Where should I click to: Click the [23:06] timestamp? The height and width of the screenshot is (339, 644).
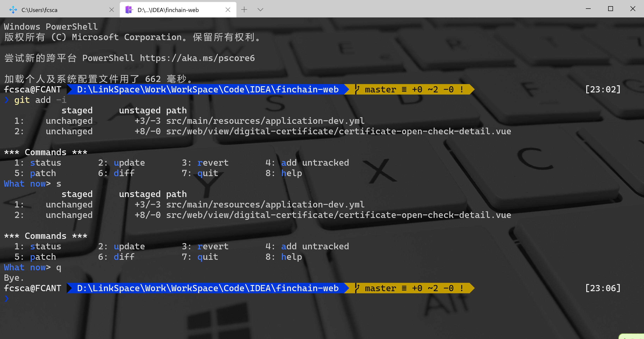(x=603, y=288)
